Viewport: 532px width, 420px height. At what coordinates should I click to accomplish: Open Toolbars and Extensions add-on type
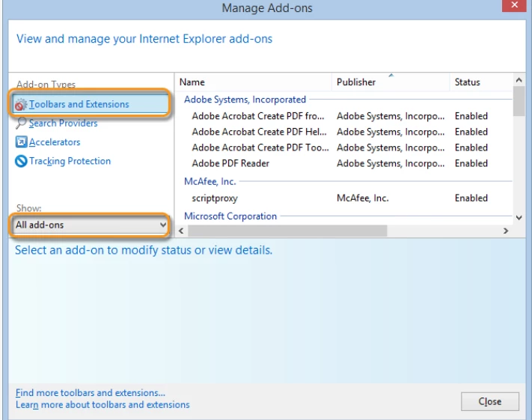90,104
